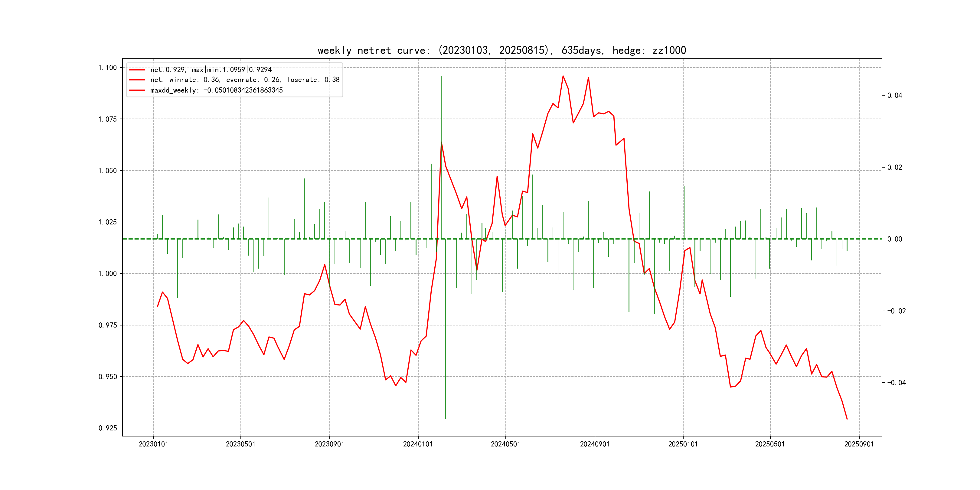Click the legend entry showing net:0.929
The width and height of the screenshot is (980, 490).
pos(211,70)
